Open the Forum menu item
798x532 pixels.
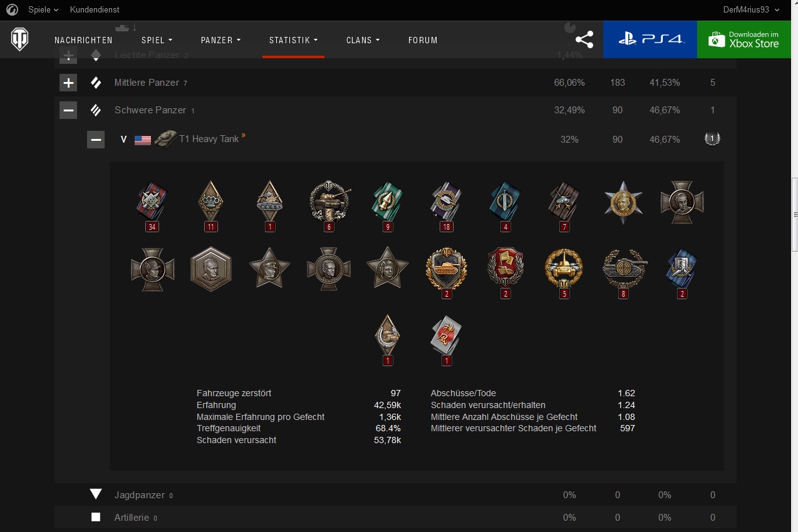423,40
